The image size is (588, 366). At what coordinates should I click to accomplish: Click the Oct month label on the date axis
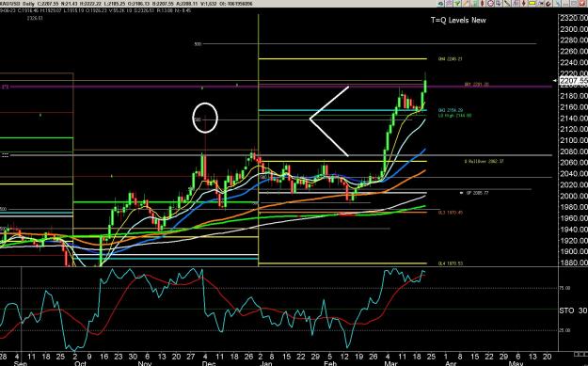coord(80,363)
